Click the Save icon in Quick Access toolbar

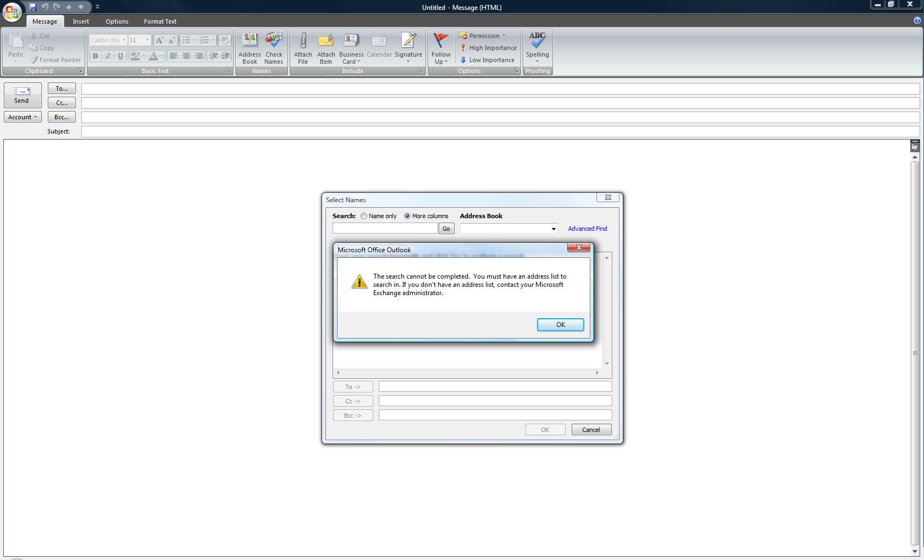pyautogui.click(x=33, y=7)
